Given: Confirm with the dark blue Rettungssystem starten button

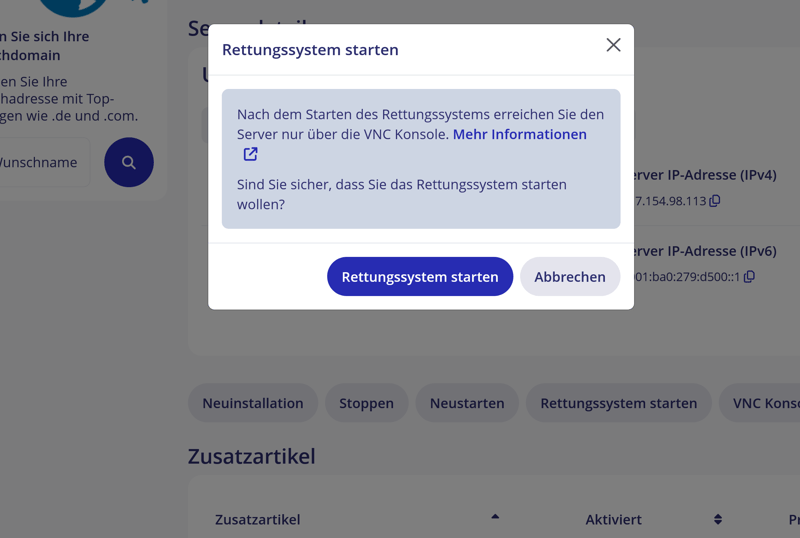Looking at the screenshot, I should (419, 277).
